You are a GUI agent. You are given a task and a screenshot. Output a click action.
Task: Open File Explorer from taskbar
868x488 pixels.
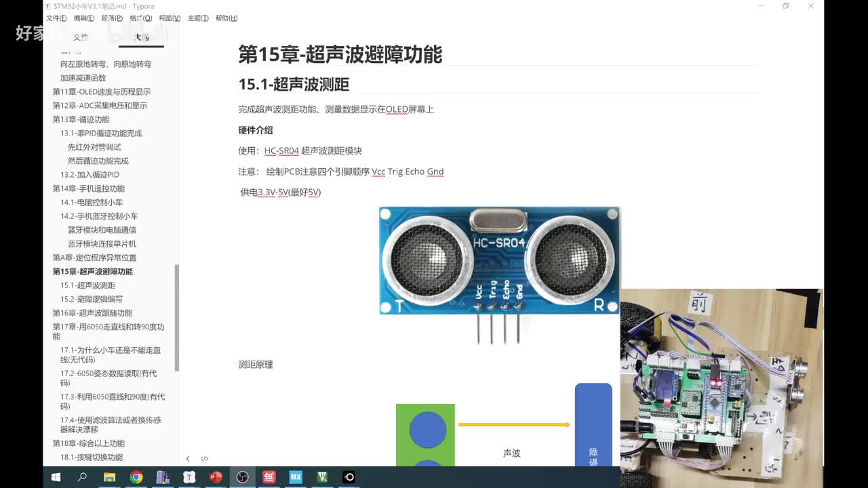(109, 477)
